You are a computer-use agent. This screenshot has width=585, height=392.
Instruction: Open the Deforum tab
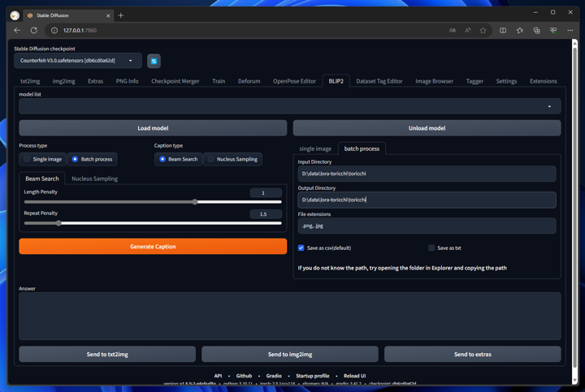(249, 81)
